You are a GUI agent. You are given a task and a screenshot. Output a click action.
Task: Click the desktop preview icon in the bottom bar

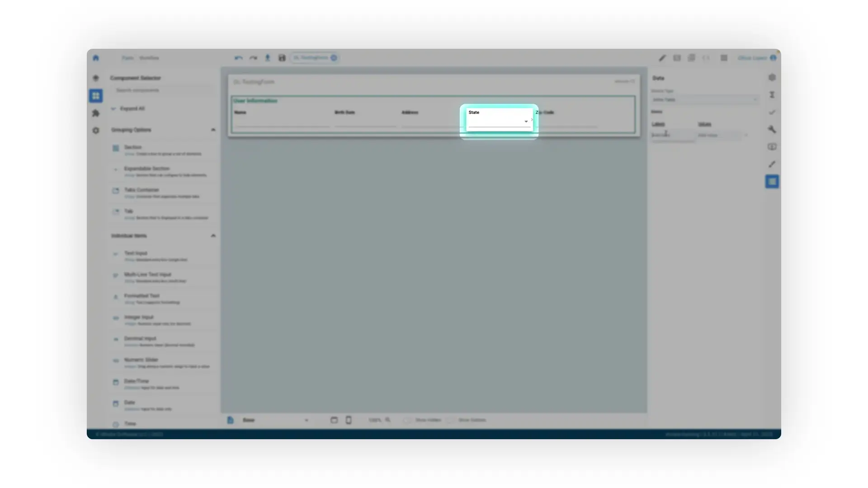334,420
